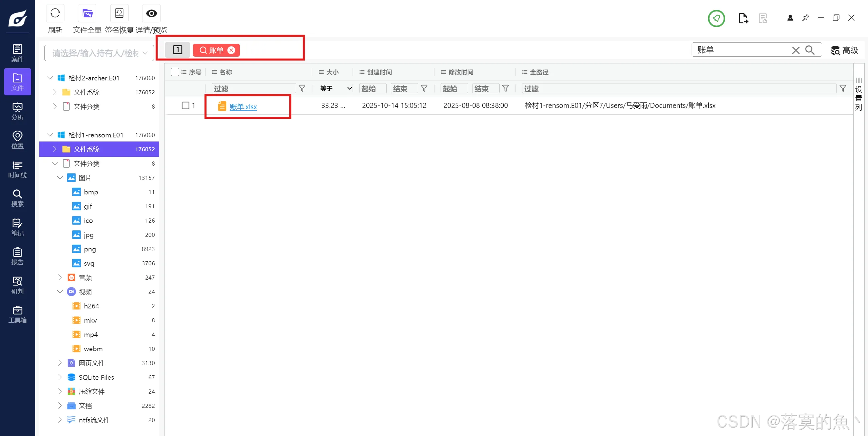The width and height of the screenshot is (868, 436).
Task: Tick the checkbox for row 1
Action: pos(186,106)
